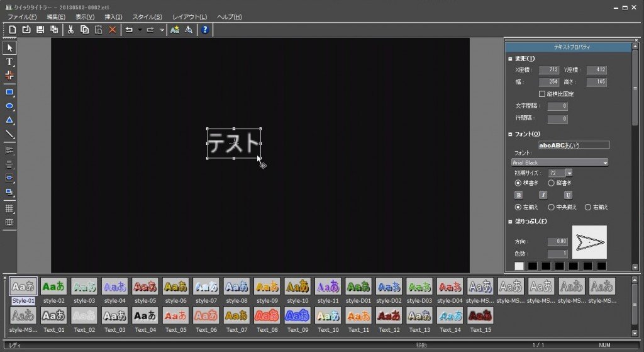Click the first white fill color swatch
Viewport: 644px width, 352px height.
tap(519, 266)
